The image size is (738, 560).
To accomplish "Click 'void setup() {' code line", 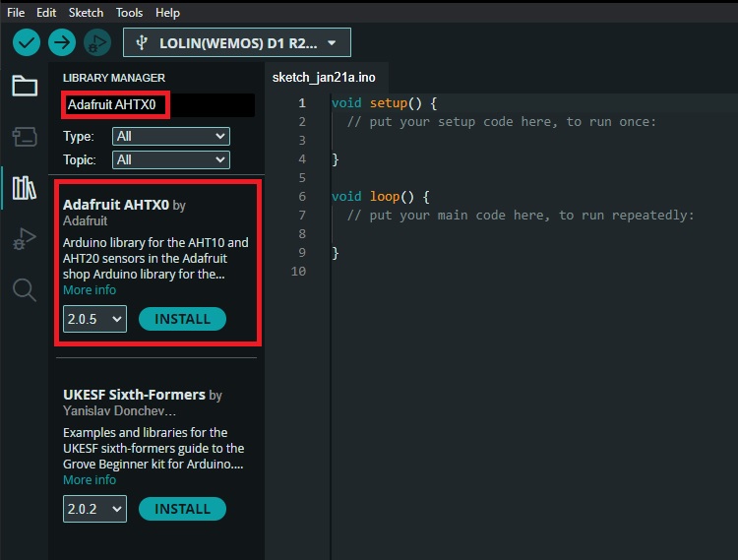I will pyautogui.click(x=384, y=103).
